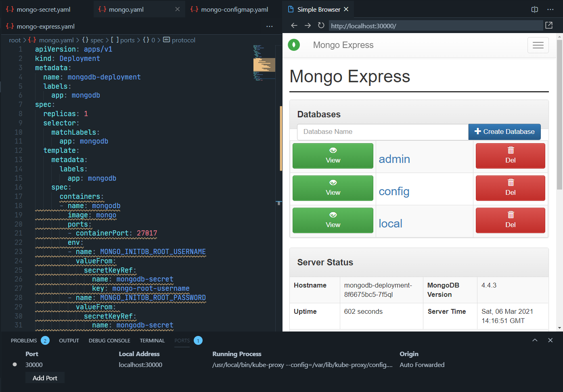Click breadcrumb item root

[15, 40]
